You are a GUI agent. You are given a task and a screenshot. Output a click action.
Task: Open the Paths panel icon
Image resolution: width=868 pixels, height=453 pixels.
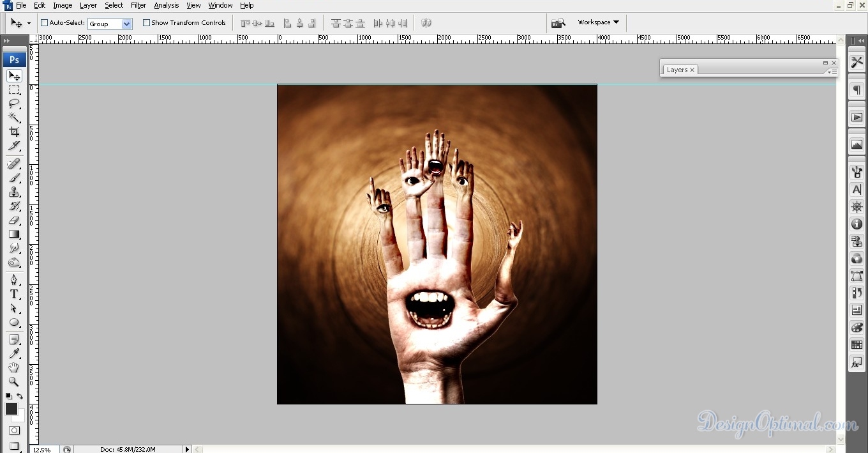click(857, 276)
